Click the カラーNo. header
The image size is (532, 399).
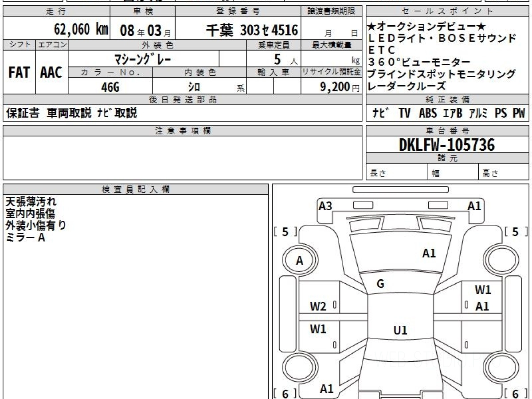pyautogui.click(x=111, y=73)
